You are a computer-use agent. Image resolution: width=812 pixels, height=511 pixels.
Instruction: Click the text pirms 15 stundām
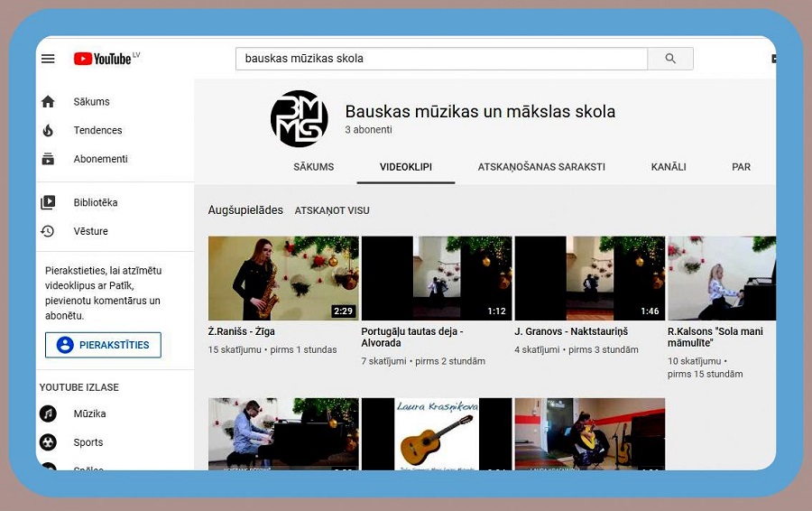click(705, 374)
